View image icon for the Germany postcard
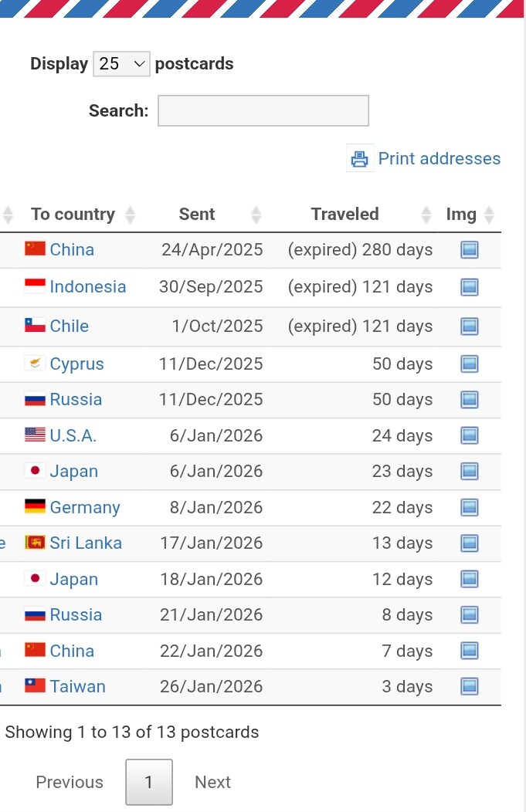Image resolution: width=526 pixels, height=812 pixels. tap(469, 507)
